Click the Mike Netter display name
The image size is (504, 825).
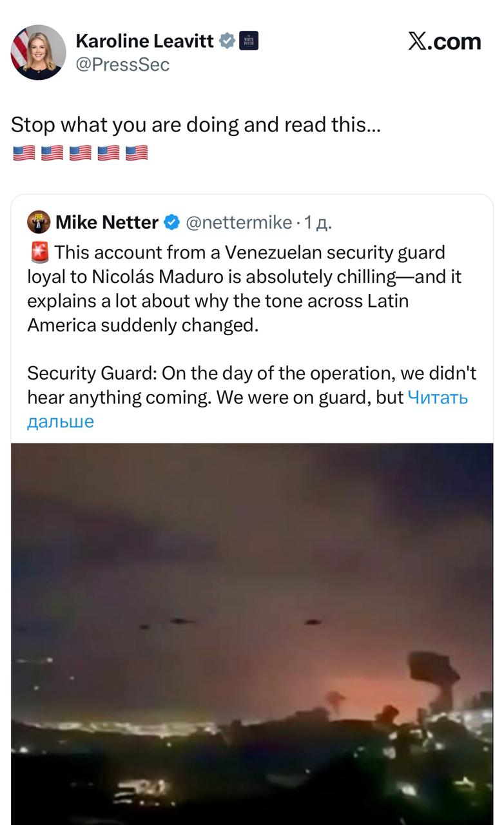(x=107, y=223)
